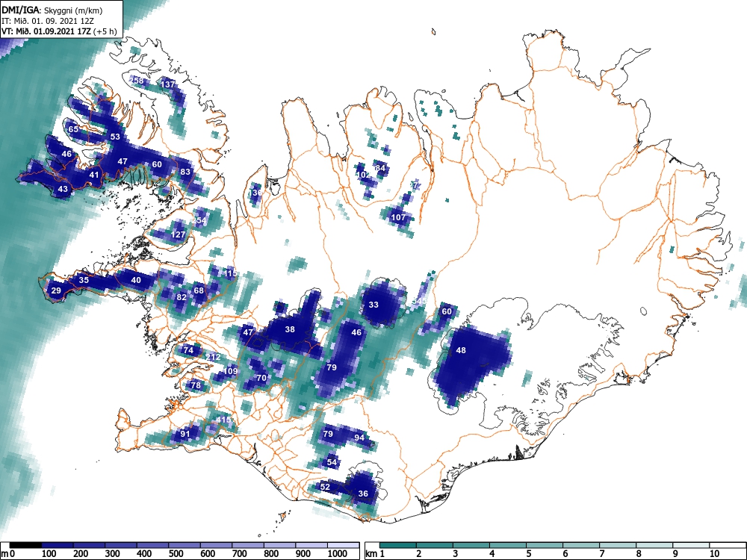Image resolution: width=747 pixels, height=560 pixels.
Task: Click visibility value 78 on the map
Action: (x=196, y=385)
